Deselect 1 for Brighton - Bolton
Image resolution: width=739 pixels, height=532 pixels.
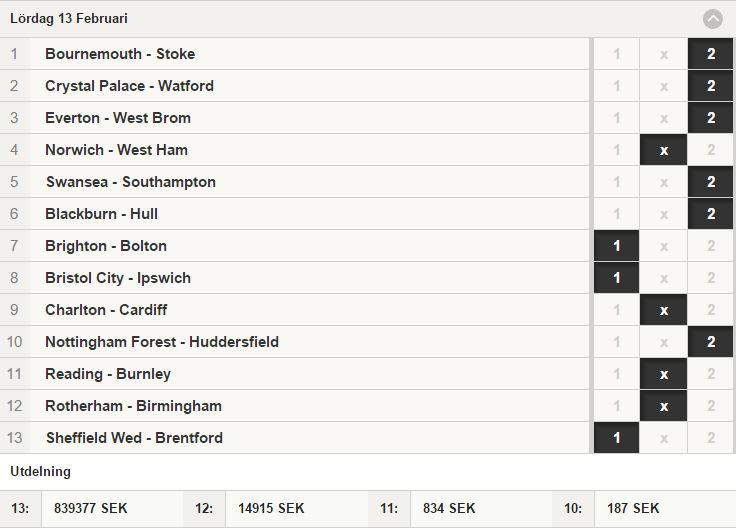(x=616, y=246)
